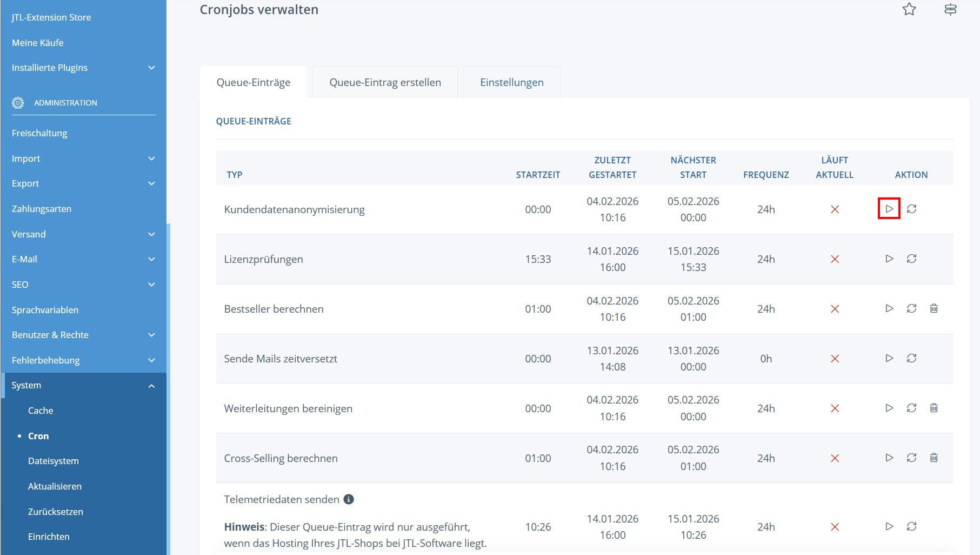Open the Cache page in sidebar
Screen dimensions: 980x555
pyautogui.click(x=41, y=411)
